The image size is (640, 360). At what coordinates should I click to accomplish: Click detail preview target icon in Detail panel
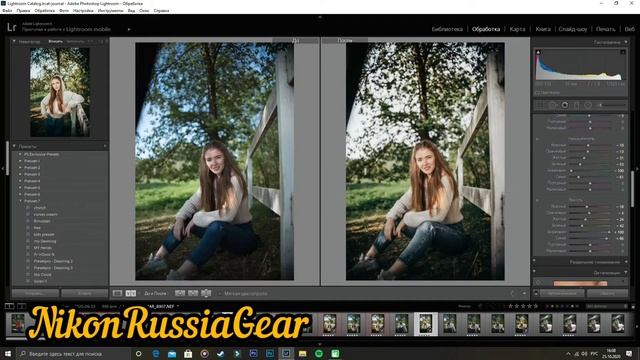538,282
